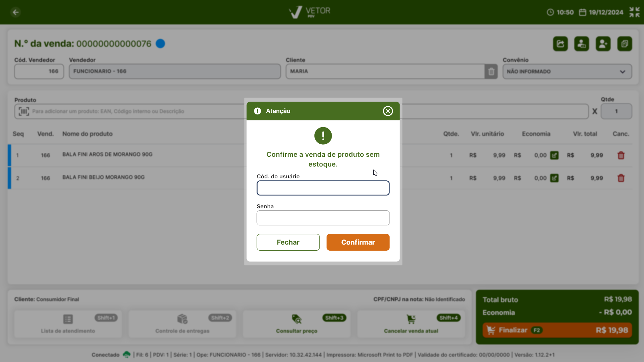Click the Versão 1.12.2+1 status text
The width and height of the screenshot is (644, 362).
click(x=535, y=355)
